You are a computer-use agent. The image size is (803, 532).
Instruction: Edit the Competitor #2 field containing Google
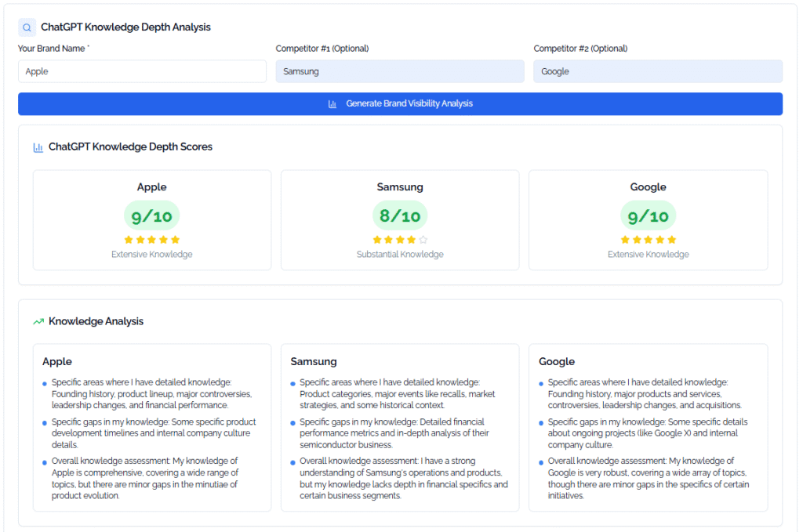tap(658, 71)
